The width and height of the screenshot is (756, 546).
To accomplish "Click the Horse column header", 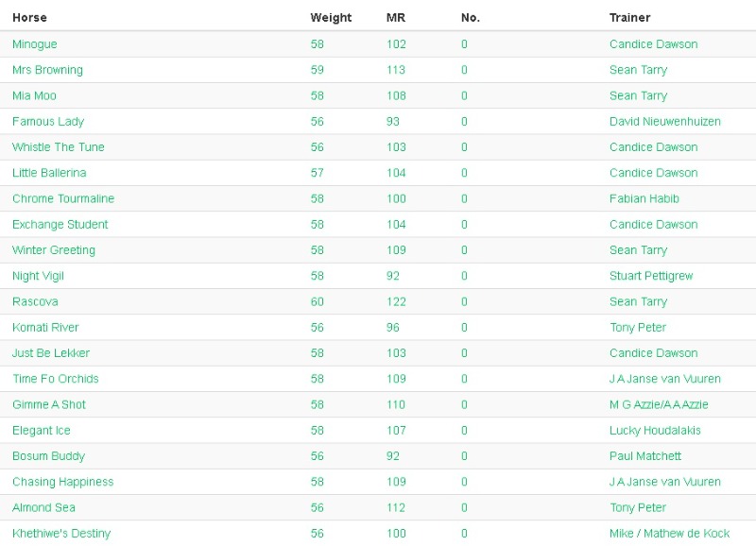I will point(29,18).
